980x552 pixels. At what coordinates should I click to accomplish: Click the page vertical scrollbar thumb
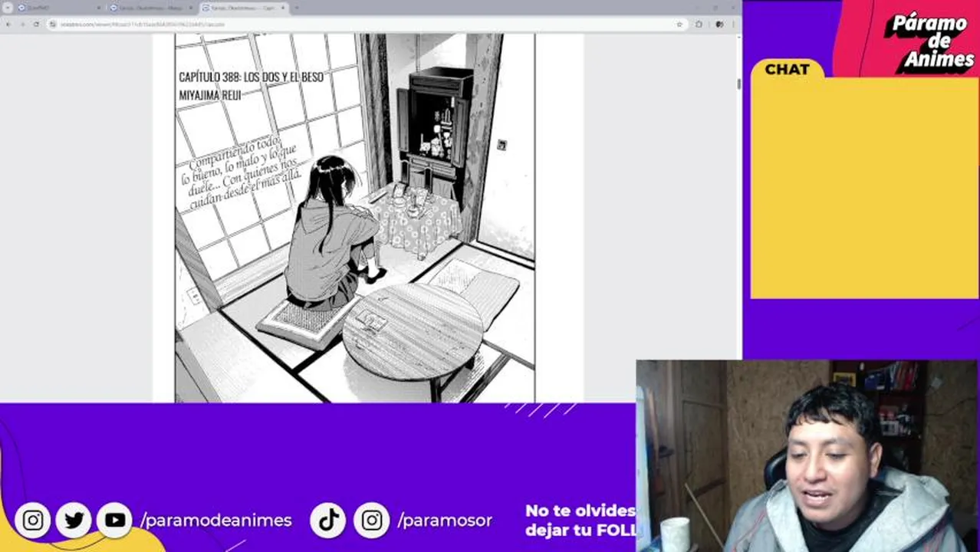[739, 84]
